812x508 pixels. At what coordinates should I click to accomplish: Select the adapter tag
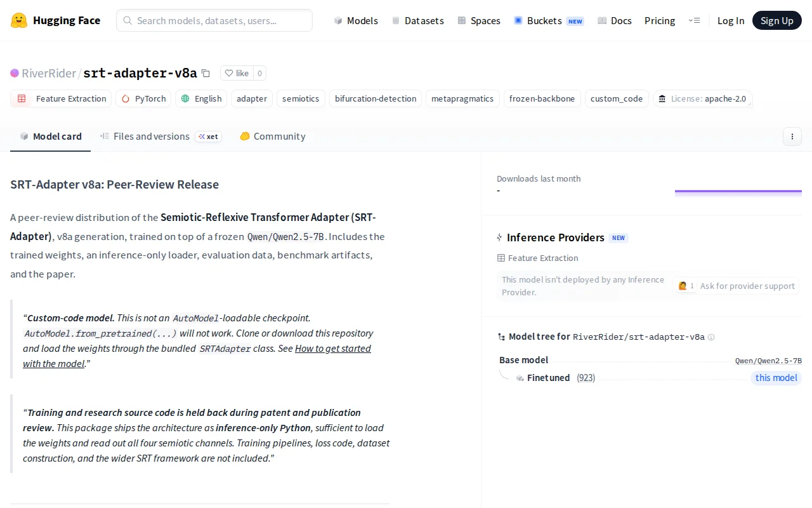(252, 98)
